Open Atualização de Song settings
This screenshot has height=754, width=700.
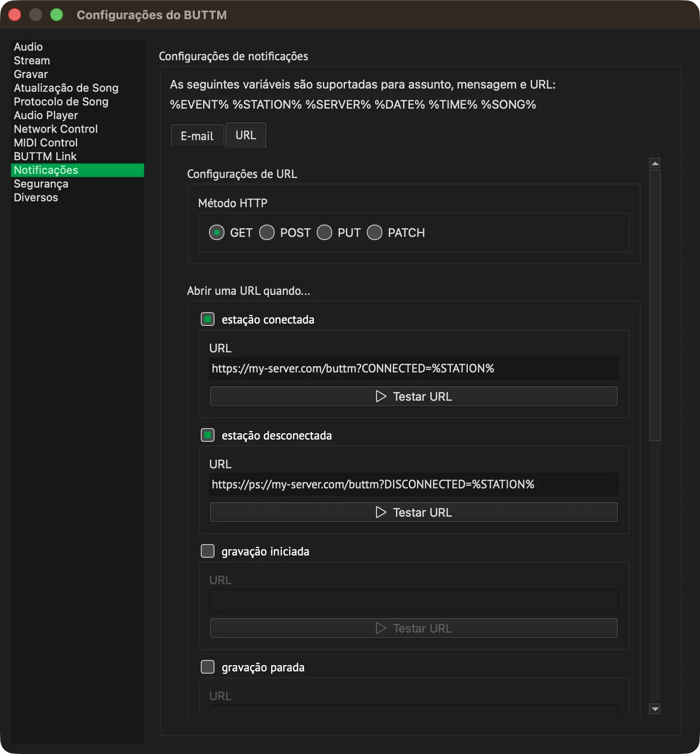pyautogui.click(x=78, y=88)
